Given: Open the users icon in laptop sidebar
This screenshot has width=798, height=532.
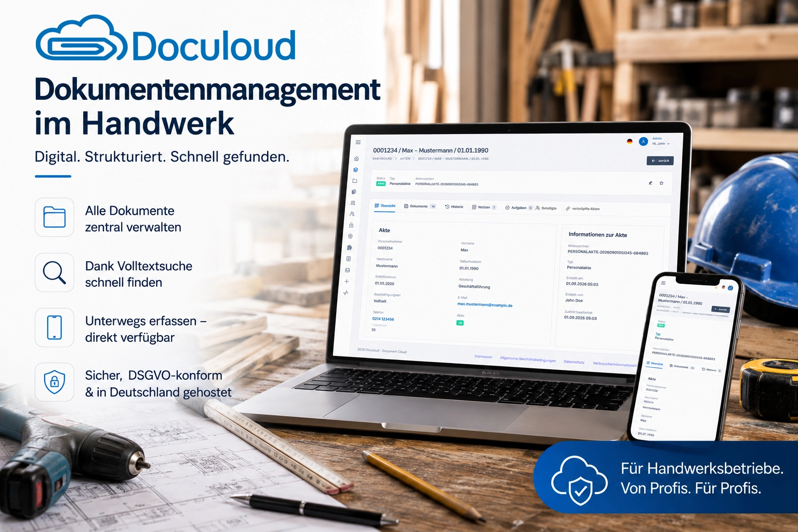Looking at the screenshot, I should (x=352, y=214).
